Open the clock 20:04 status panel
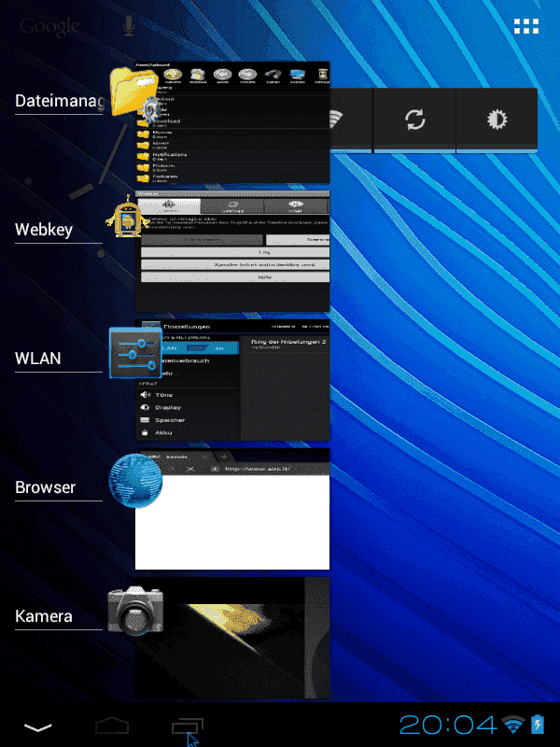This screenshot has height=747, width=560. tap(449, 726)
